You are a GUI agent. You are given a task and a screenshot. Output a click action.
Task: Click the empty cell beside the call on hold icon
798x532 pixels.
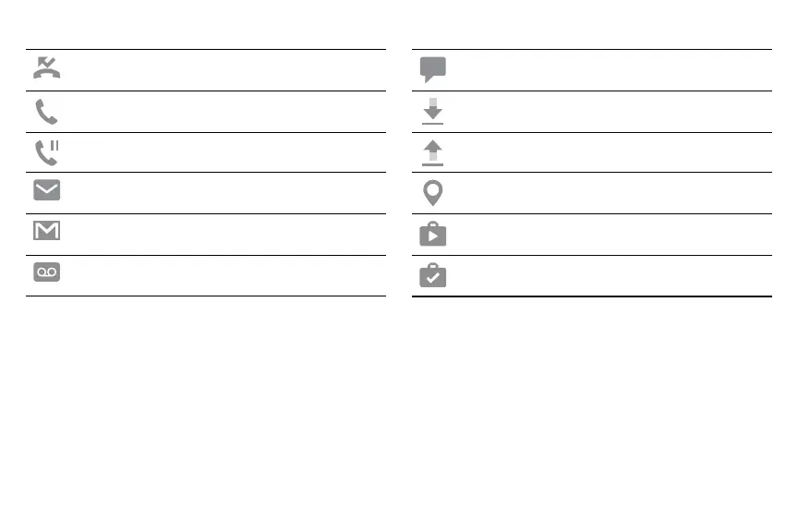click(226, 152)
